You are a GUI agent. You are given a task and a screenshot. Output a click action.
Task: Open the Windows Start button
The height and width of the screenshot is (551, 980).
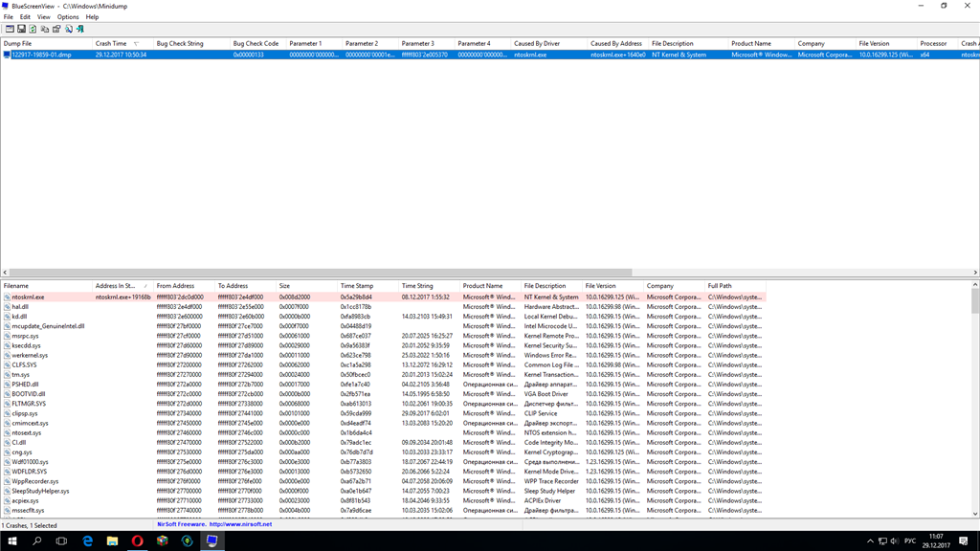pos(11,541)
